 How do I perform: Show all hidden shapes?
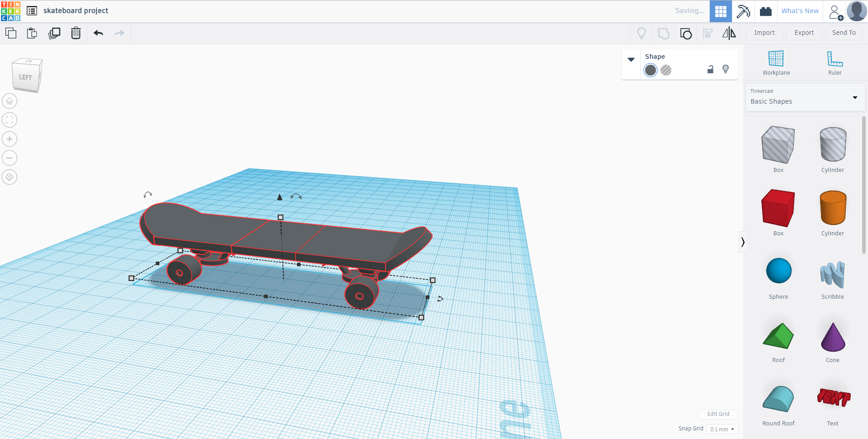click(x=642, y=33)
